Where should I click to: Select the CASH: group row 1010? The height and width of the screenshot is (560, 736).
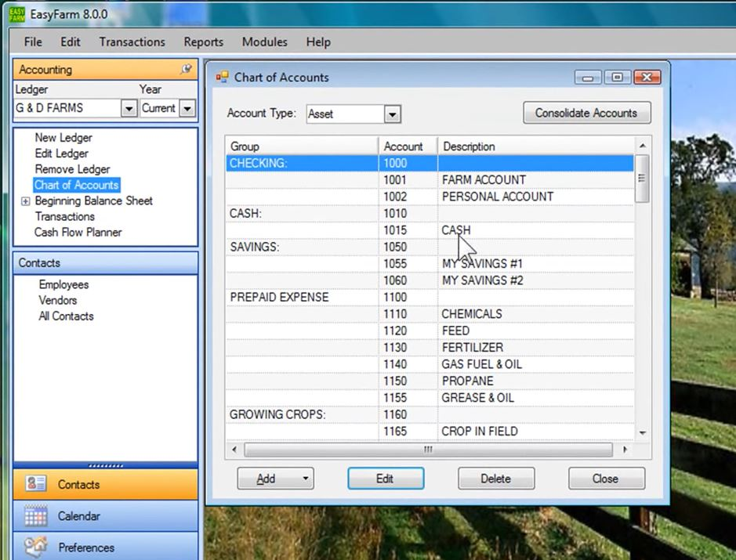[x=430, y=214]
